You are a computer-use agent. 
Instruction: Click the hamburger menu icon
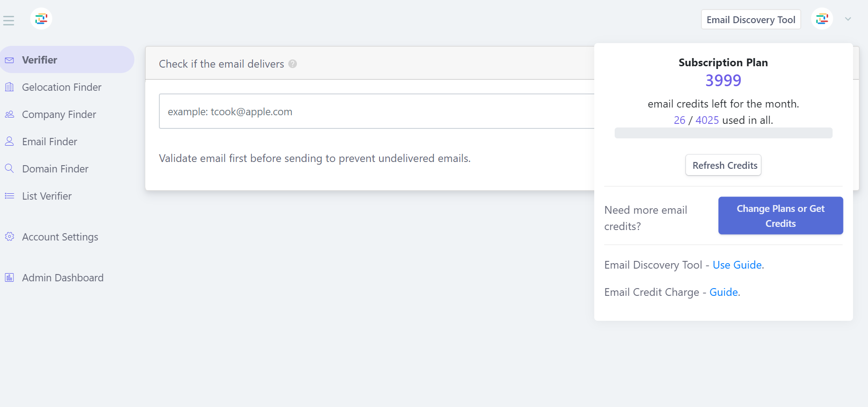click(x=9, y=20)
